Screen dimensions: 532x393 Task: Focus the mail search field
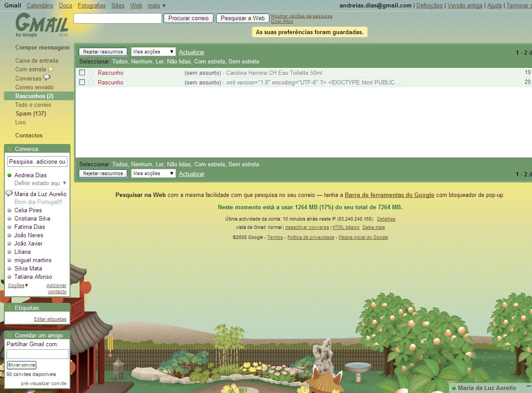(x=118, y=18)
